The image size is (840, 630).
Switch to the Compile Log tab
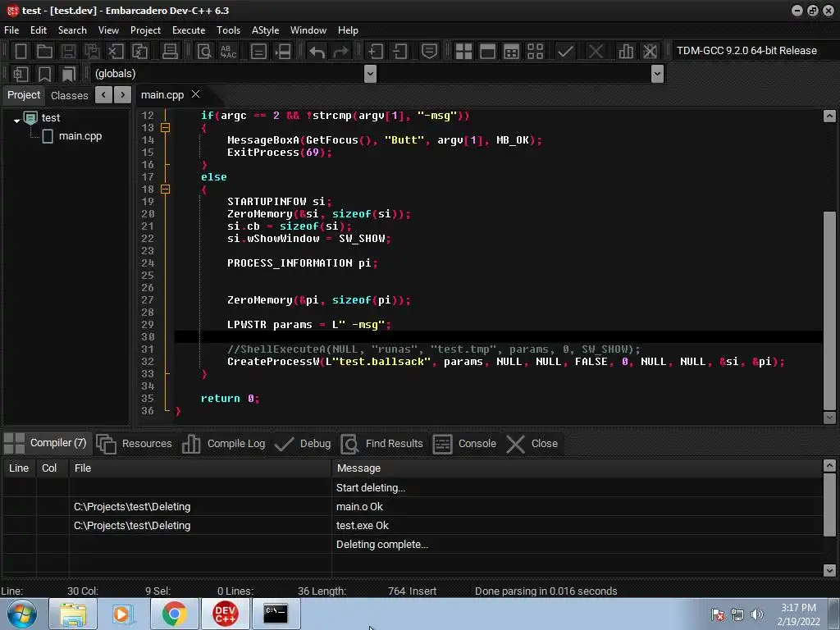click(x=224, y=444)
